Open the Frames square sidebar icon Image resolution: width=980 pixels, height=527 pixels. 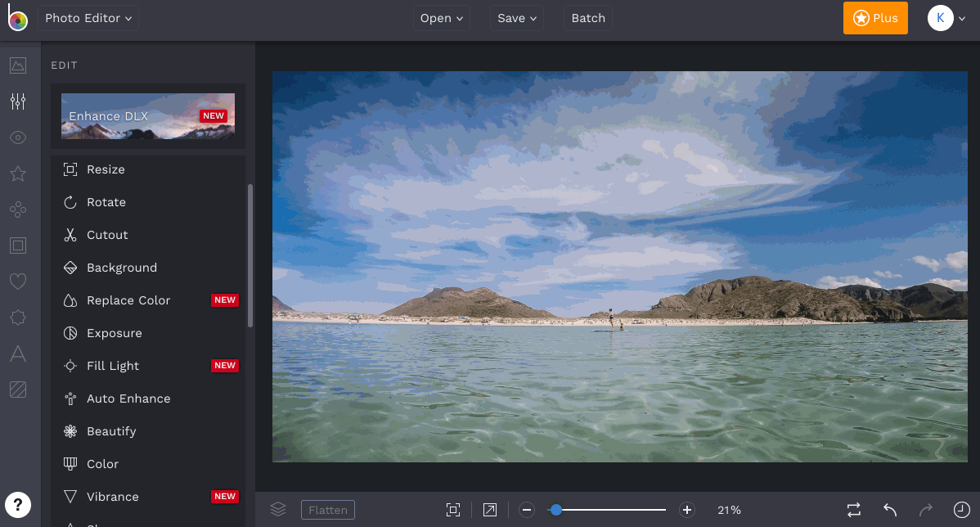tap(18, 245)
